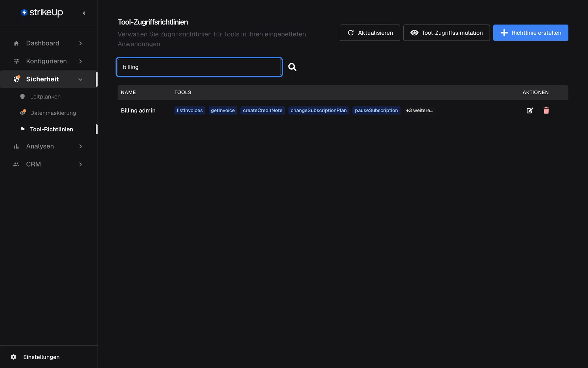The width and height of the screenshot is (588, 368).
Task: Click the Analysen bar chart icon
Action: (x=16, y=146)
